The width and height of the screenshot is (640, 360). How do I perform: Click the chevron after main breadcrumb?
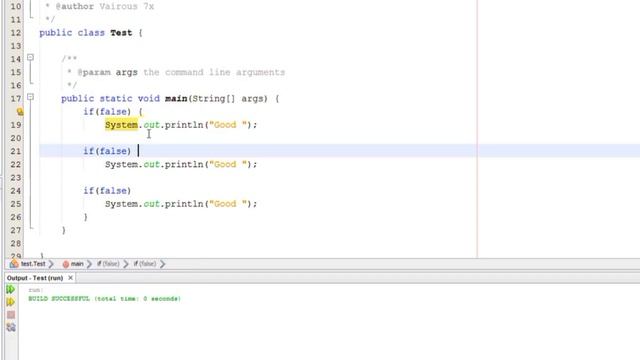point(89,264)
